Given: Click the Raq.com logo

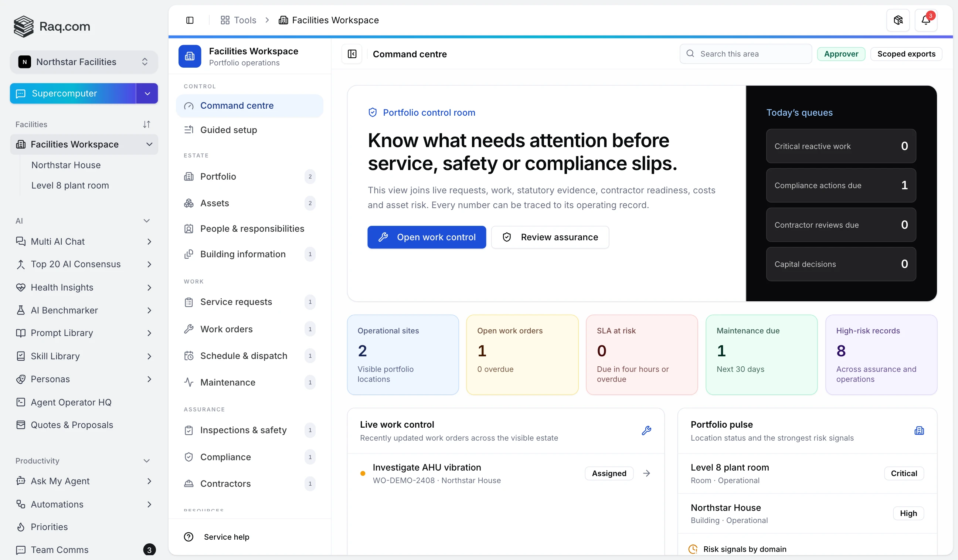Looking at the screenshot, I should pos(52,26).
